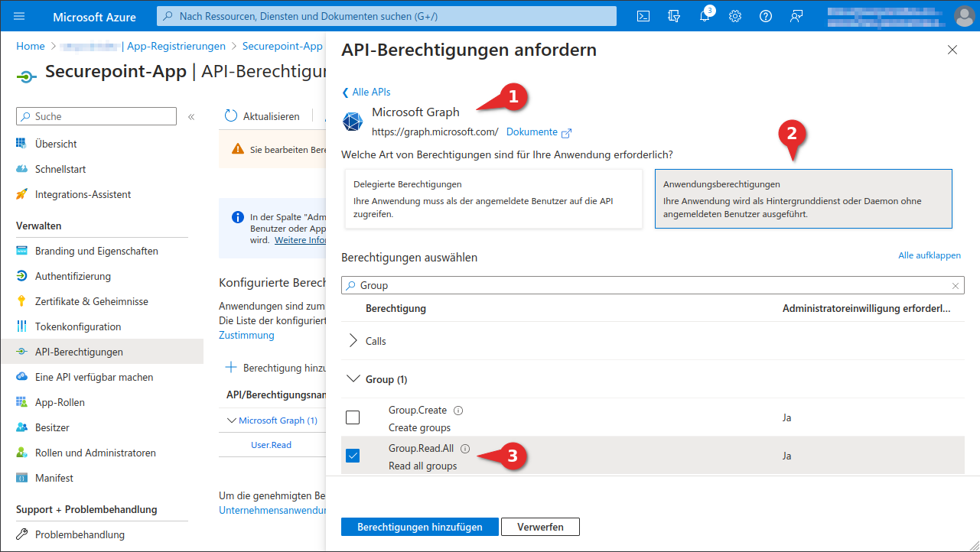The image size is (980, 552).
Task: Open the notifications bell
Action: point(705,16)
